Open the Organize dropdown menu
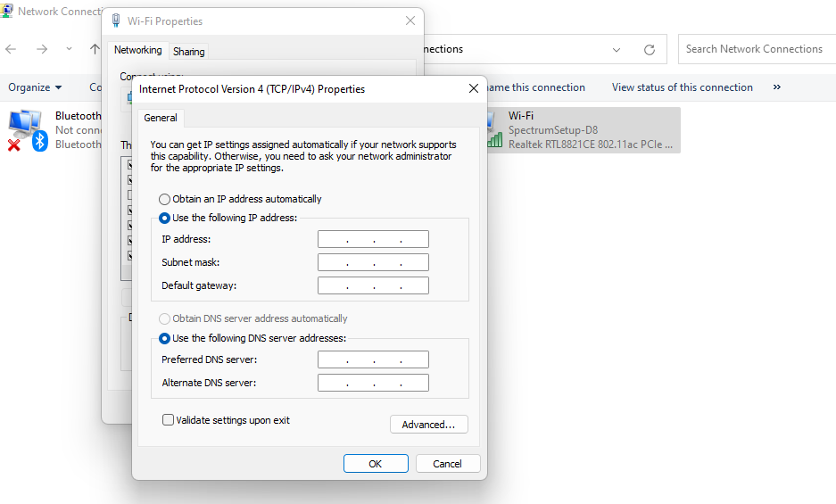Image resolution: width=836 pixels, height=504 pixels. click(x=35, y=87)
